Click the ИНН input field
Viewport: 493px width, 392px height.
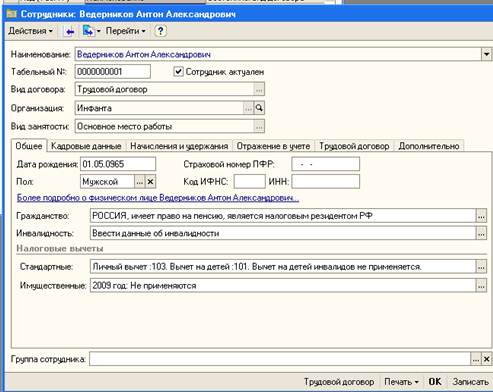pyautogui.click(x=326, y=182)
